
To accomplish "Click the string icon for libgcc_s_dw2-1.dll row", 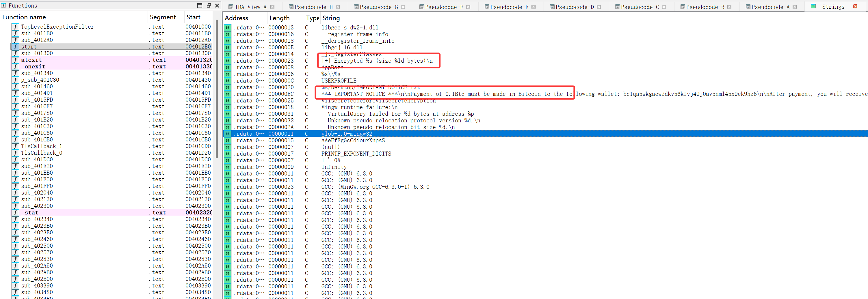I will tap(228, 28).
